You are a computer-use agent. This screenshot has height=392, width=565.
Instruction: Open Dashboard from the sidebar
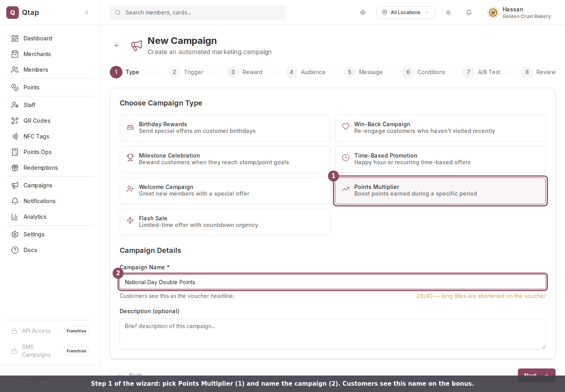pyautogui.click(x=50, y=38)
